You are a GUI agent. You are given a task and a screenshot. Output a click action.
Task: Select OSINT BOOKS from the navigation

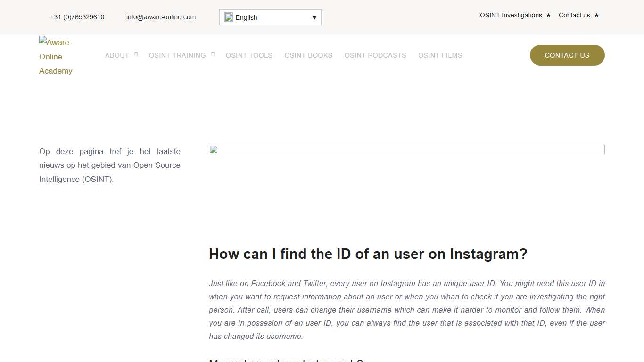308,55
